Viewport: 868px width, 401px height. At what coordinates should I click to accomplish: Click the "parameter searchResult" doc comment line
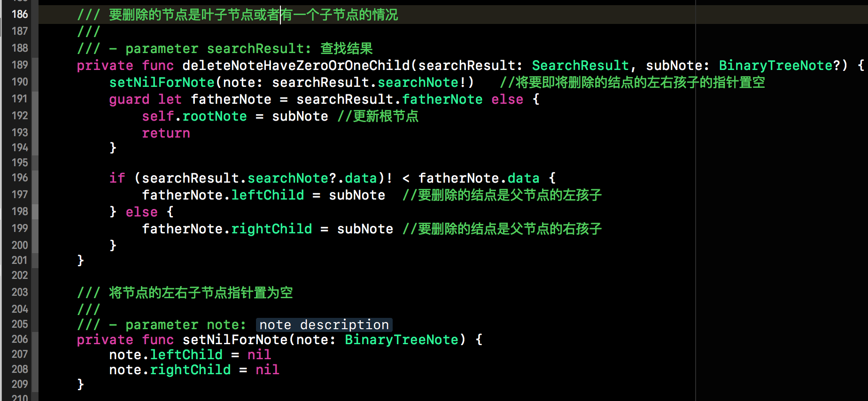225,48
